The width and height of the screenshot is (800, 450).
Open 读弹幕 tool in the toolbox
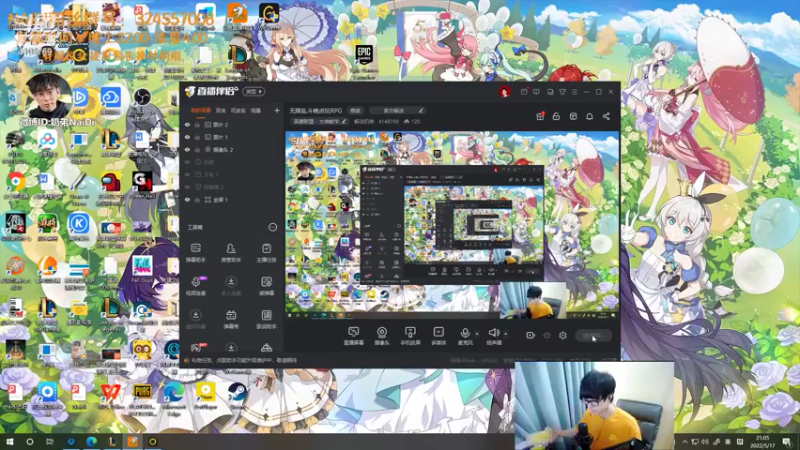pyautogui.click(x=266, y=286)
